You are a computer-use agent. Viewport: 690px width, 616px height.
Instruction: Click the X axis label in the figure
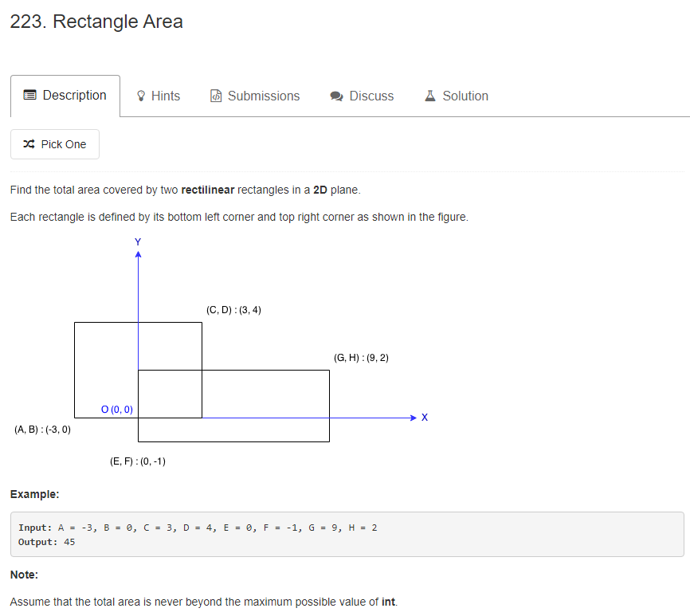[424, 417]
